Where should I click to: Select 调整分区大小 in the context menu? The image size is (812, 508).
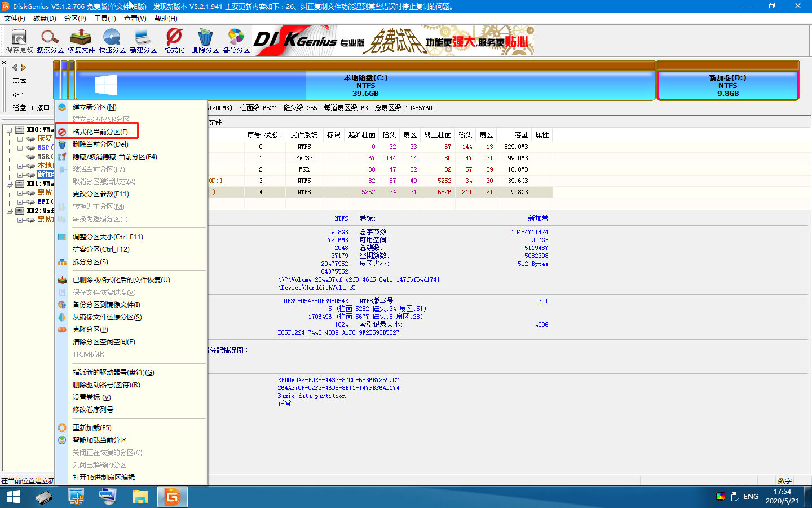pos(108,237)
